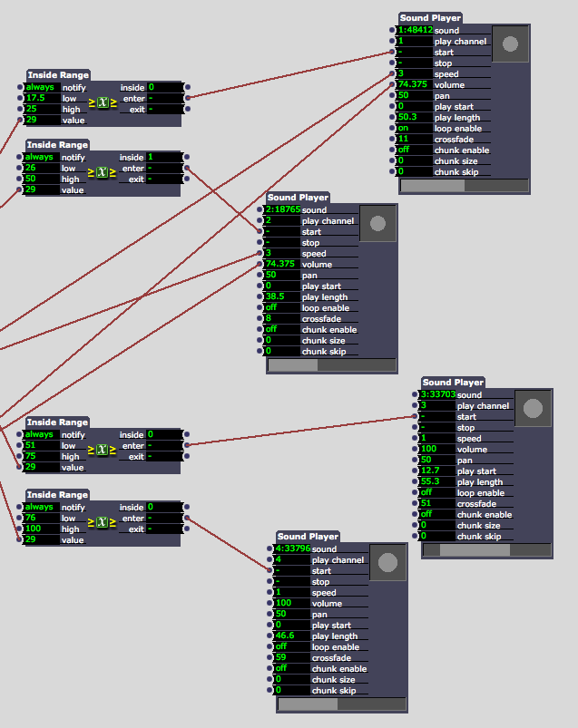The height and width of the screenshot is (728, 578).
Task: Click the speaker icon on Sound Player 4:33796
Action: pyautogui.click(x=387, y=562)
